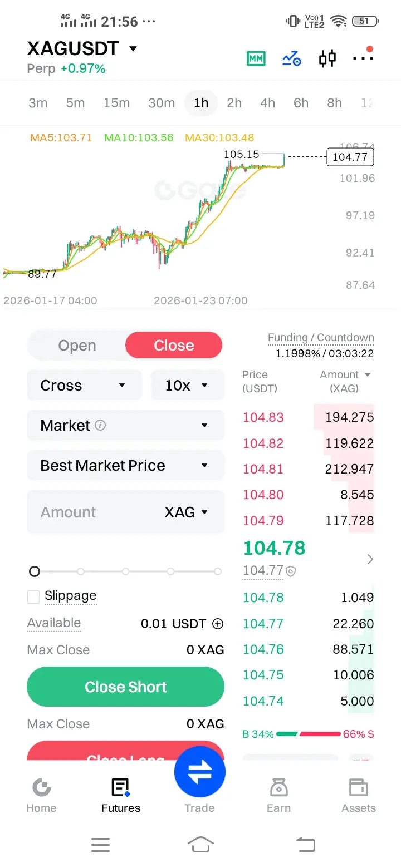Switch to the Open position toggle
The width and height of the screenshot is (401, 868).
click(x=77, y=346)
